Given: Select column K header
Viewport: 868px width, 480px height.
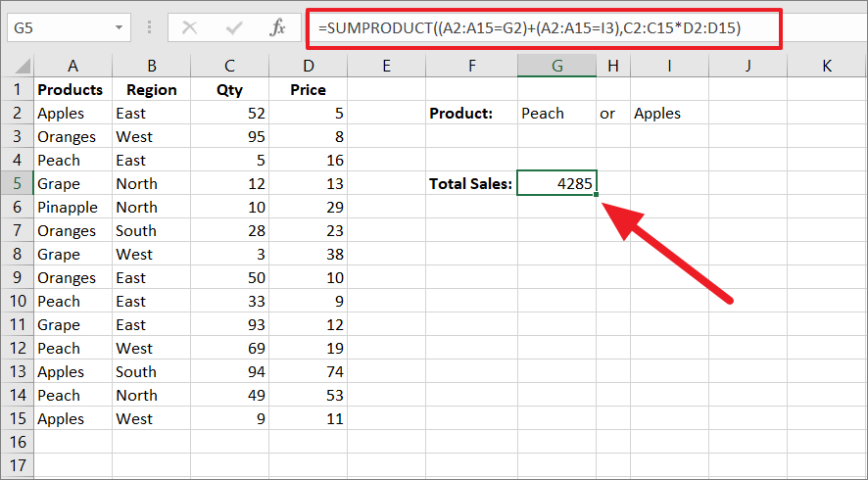Looking at the screenshot, I should [827, 66].
